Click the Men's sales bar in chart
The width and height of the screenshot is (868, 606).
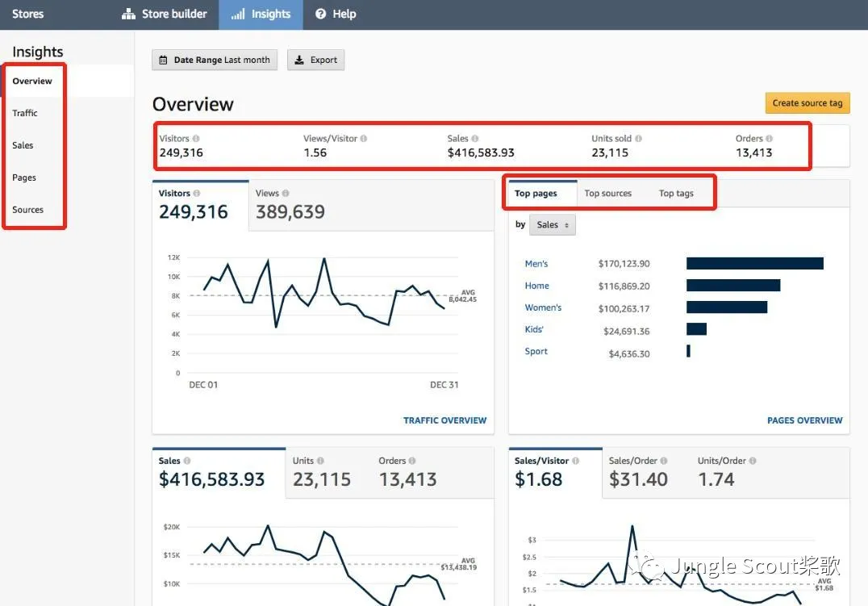[754, 264]
